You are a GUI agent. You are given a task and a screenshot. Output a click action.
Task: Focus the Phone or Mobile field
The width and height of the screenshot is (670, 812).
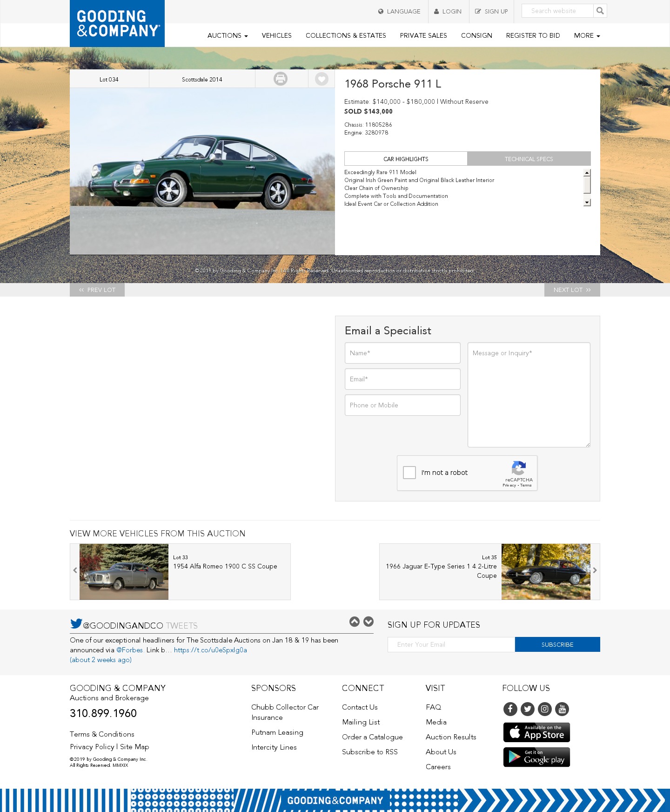pyautogui.click(x=402, y=405)
